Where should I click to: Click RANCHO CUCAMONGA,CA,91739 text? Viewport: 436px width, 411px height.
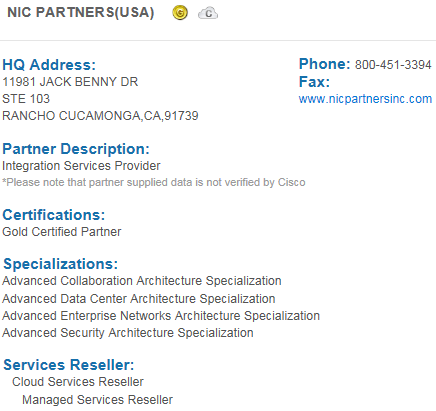click(x=100, y=116)
